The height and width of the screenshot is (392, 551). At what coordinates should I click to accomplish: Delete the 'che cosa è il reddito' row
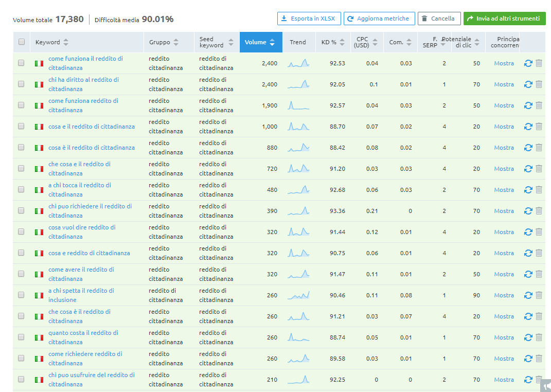click(x=539, y=316)
